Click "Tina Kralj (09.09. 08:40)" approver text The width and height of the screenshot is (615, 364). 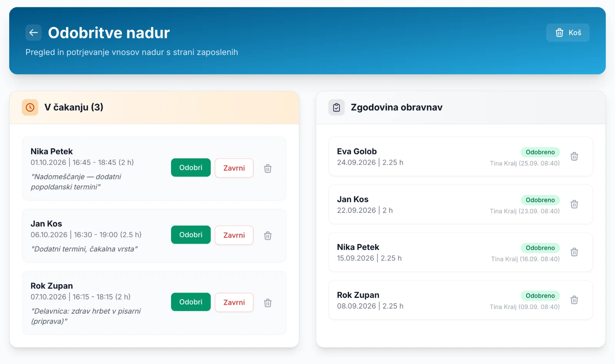click(525, 307)
